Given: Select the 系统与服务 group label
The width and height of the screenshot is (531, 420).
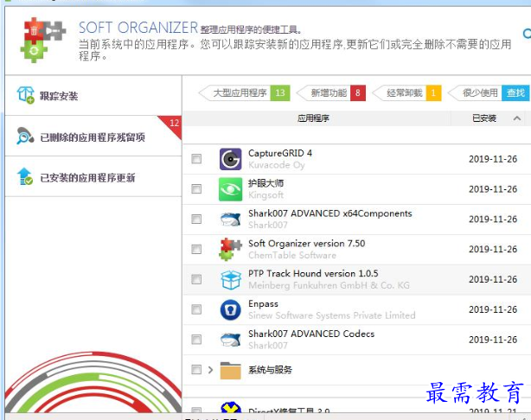Looking at the screenshot, I should pyautogui.click(x=270, y=370).
